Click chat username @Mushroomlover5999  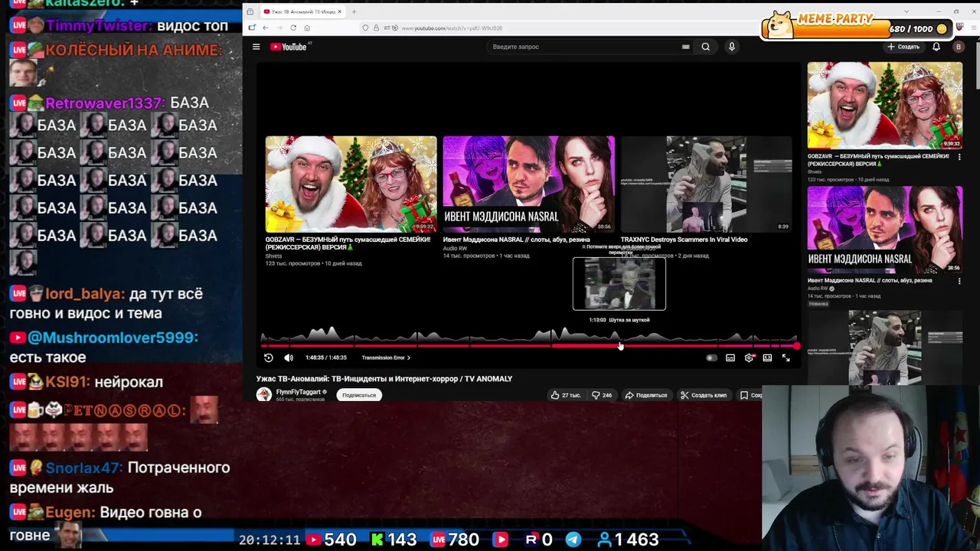pos(113,337)
